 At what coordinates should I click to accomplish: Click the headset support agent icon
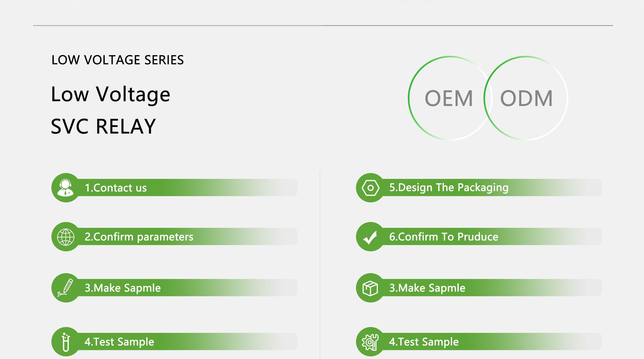(66, 188)
